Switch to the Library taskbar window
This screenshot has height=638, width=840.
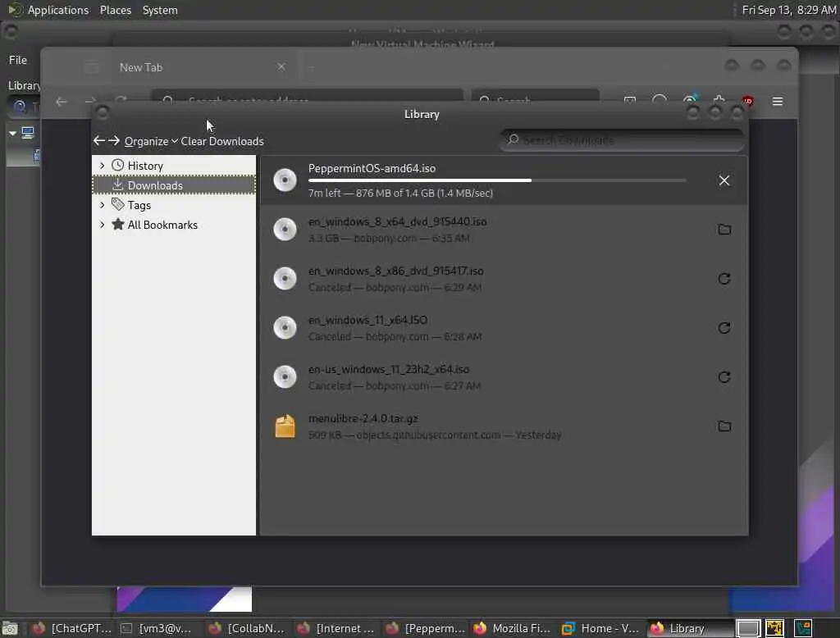[689, 628]
